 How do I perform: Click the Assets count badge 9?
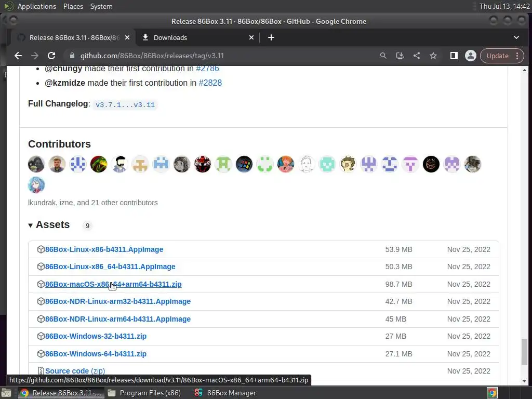click(x=87, y=225)
